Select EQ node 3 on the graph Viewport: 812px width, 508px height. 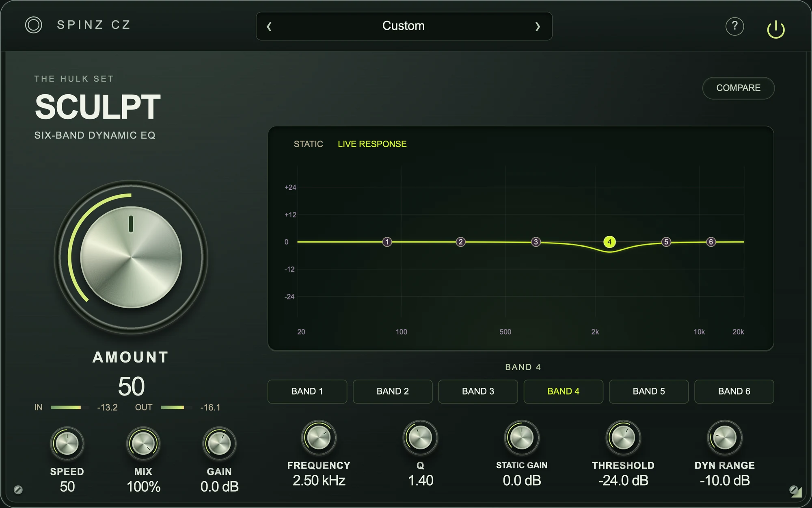tap(536, 242)
